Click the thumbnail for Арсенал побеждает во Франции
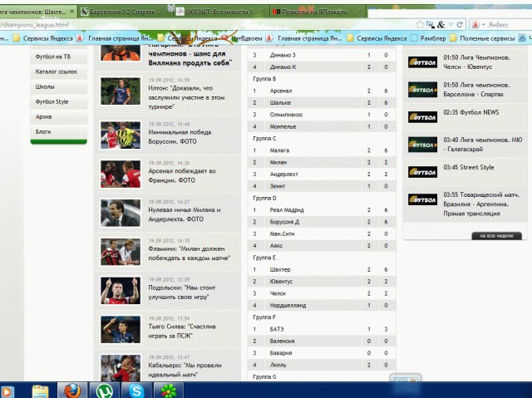The height and width of the screenshot is (398, 532). (x=121, y=174)
